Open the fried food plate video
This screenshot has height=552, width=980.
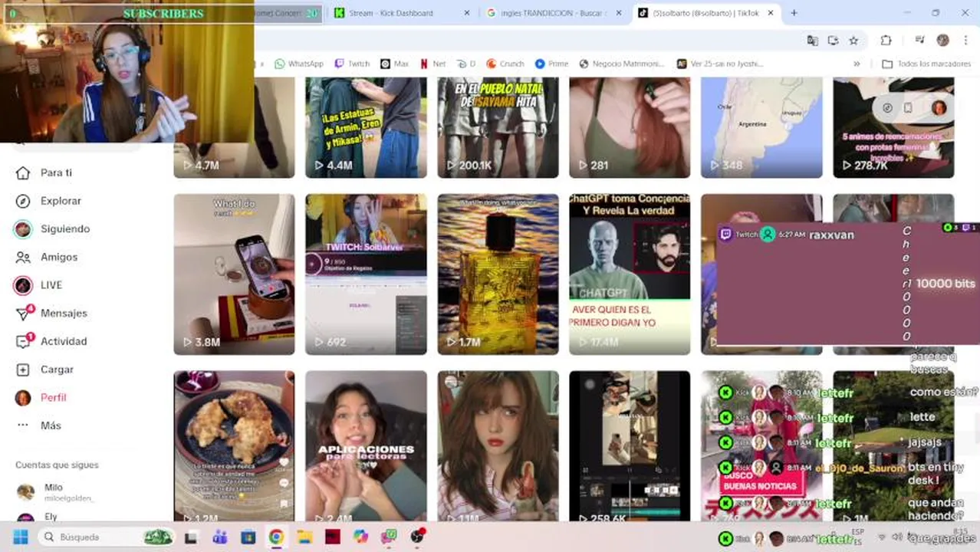click(x=234, y=446)
